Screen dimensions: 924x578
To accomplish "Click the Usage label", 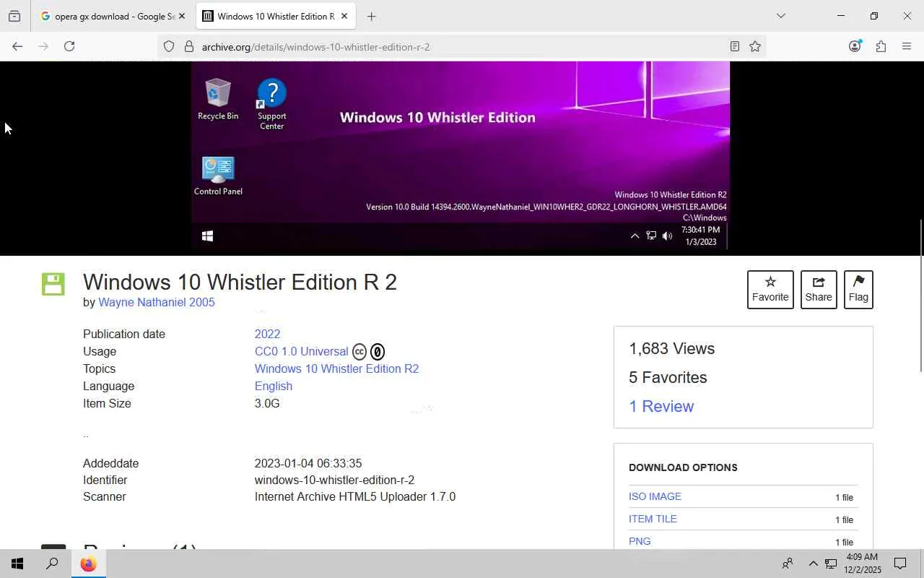I will click(100, 351).
